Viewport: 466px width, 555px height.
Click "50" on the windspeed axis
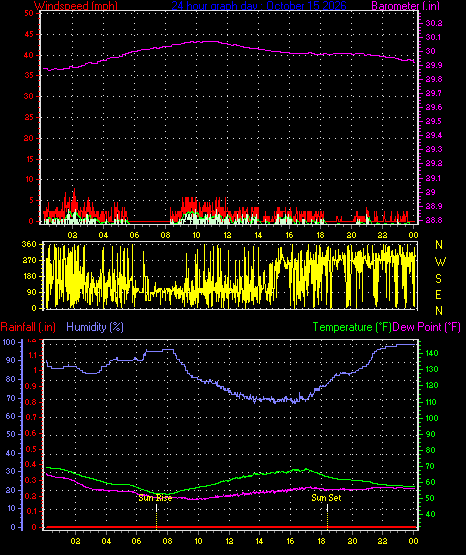tap(29, 13)
